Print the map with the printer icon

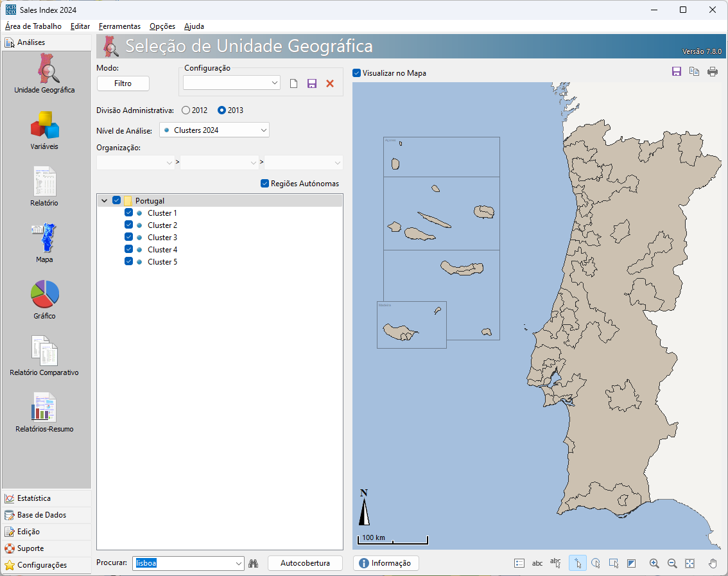pyautogui.click(x=713, y=72)
